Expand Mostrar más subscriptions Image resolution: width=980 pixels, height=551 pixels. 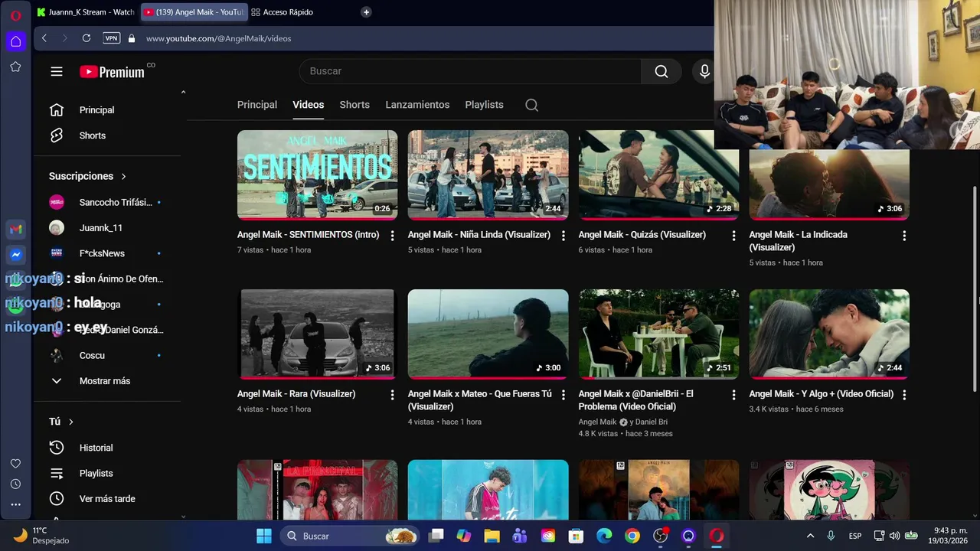point(106,381)
